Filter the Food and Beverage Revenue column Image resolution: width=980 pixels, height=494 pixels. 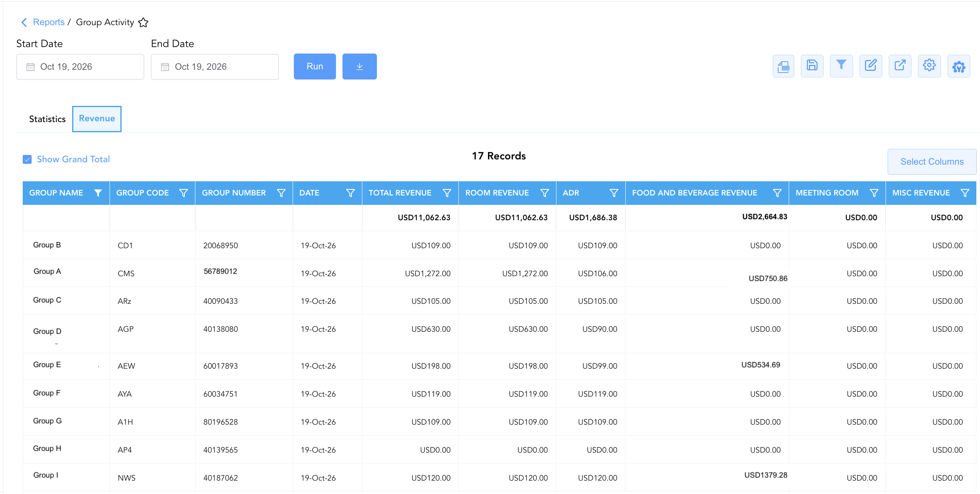(777, 193)
